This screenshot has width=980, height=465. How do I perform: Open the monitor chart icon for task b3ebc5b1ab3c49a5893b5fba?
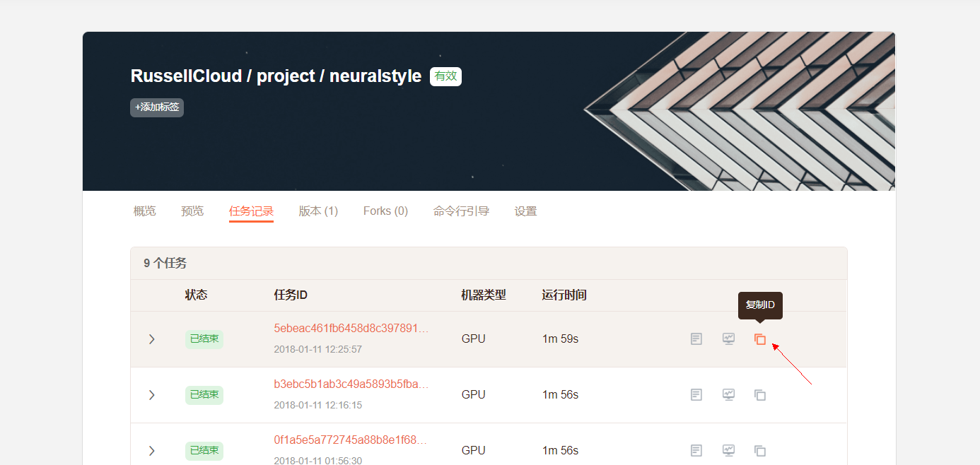coord(728,395)
